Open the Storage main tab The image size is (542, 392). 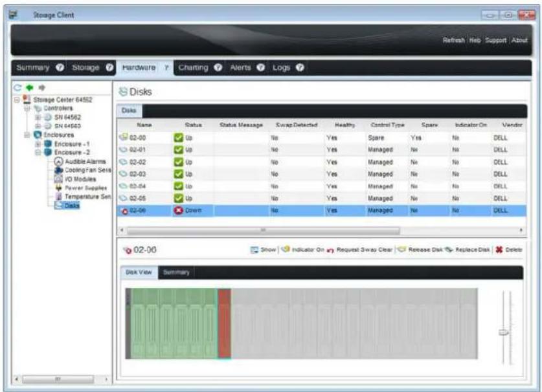85,67
